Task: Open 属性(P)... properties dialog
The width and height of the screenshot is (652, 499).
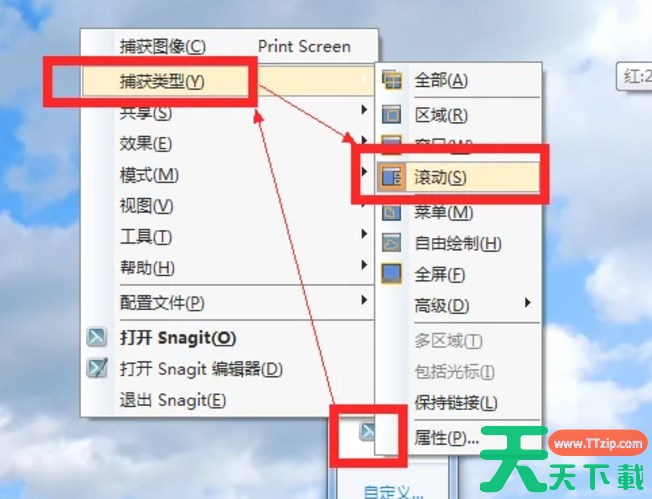Action: [x=447, y=437]
